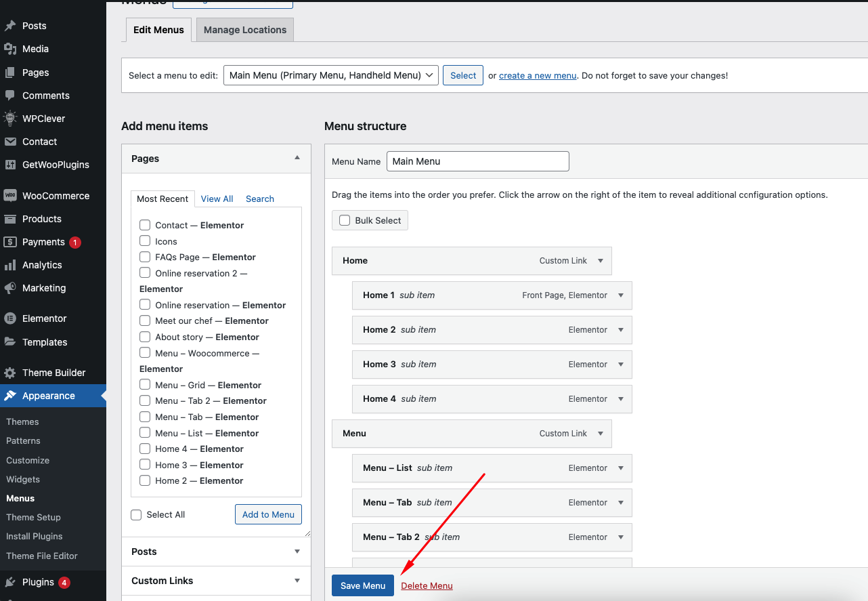Enable the Select All checkbox
Viewport: 868px width, 601px height.
(x=136, y=515)
